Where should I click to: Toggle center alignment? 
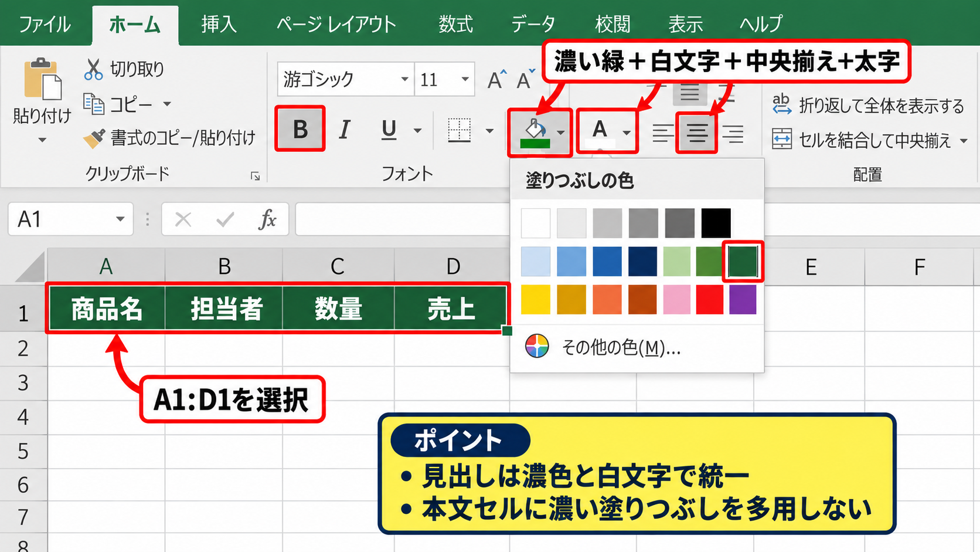(697, 134)
